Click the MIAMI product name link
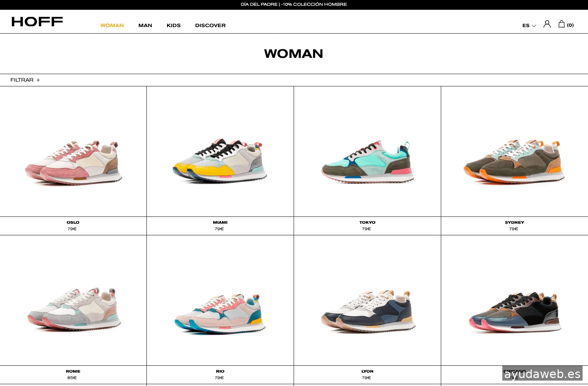The image size is (588, 386). click(x=220, y=222)
